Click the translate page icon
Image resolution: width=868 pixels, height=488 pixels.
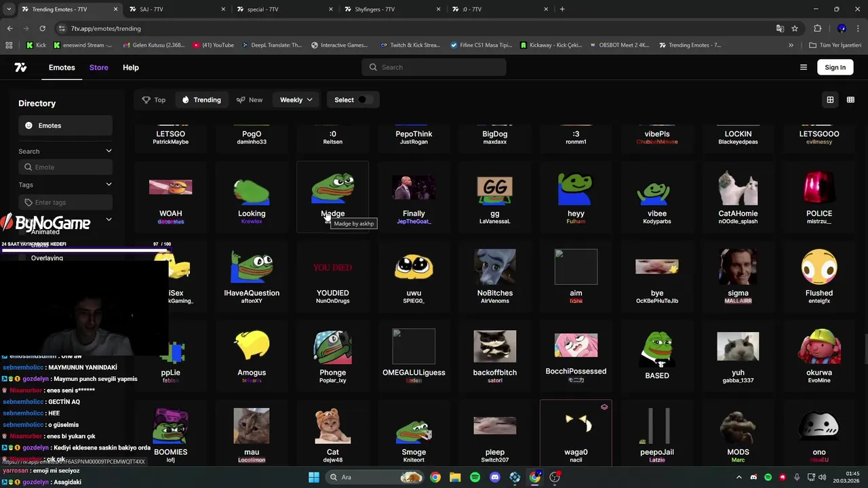coord(780,28)
